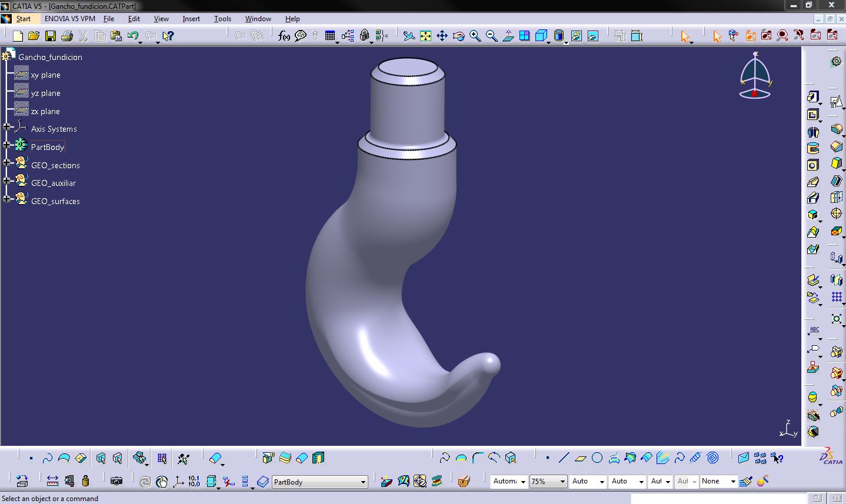Select the Chamfer tool icon
The width and height of the screenshot is (846, 504).
(837, 146)
